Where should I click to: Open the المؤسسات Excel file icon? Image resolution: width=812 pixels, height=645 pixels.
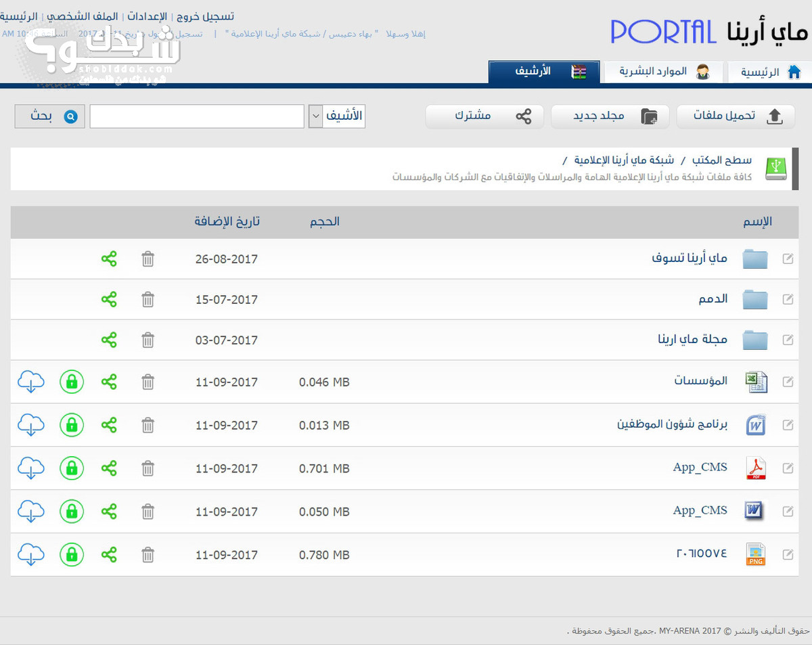755,382
